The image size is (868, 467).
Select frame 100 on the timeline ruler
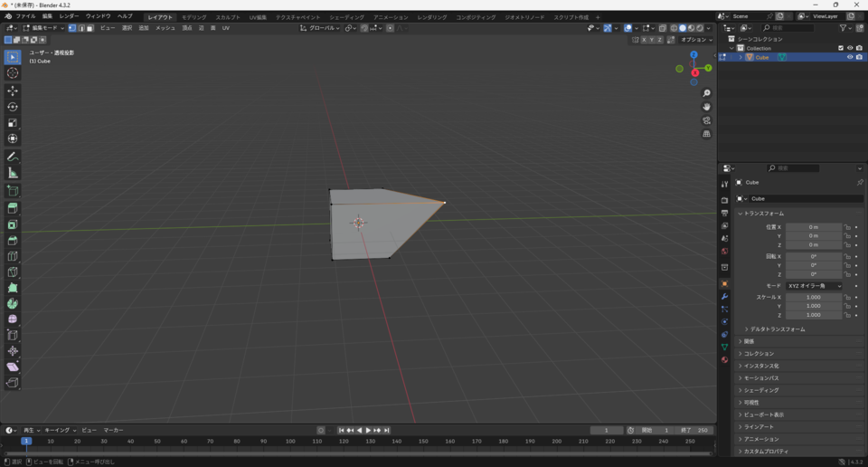290,442
